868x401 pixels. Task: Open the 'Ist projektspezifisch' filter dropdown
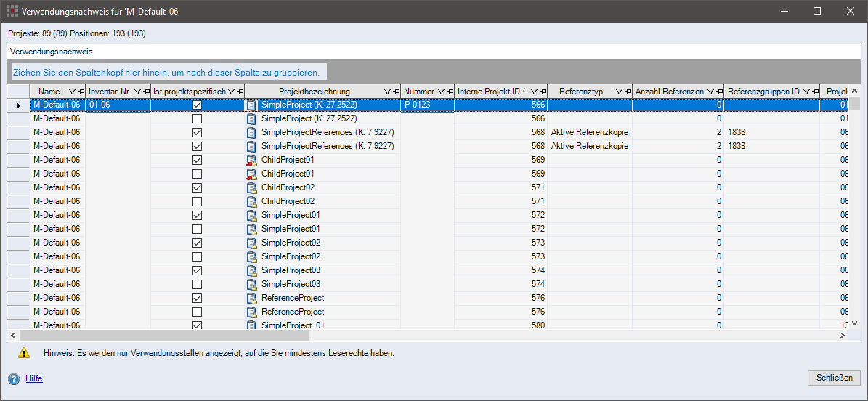tap(232, 91)
